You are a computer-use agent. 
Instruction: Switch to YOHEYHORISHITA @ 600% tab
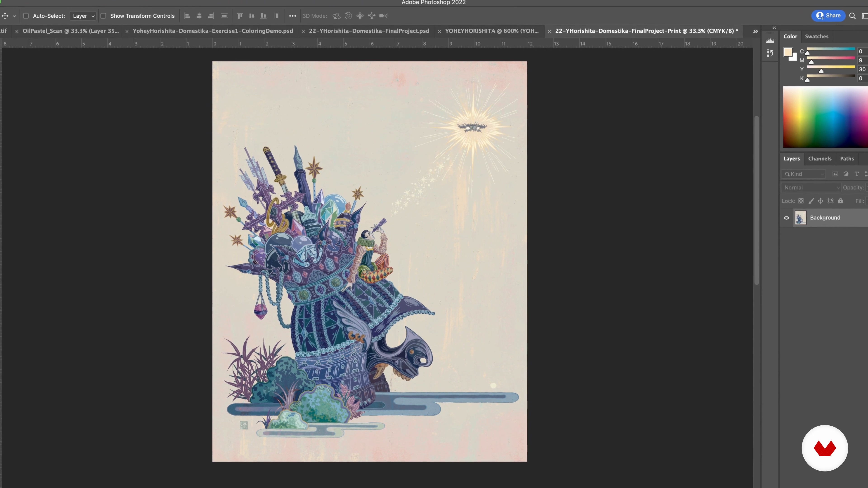(492, 31)
